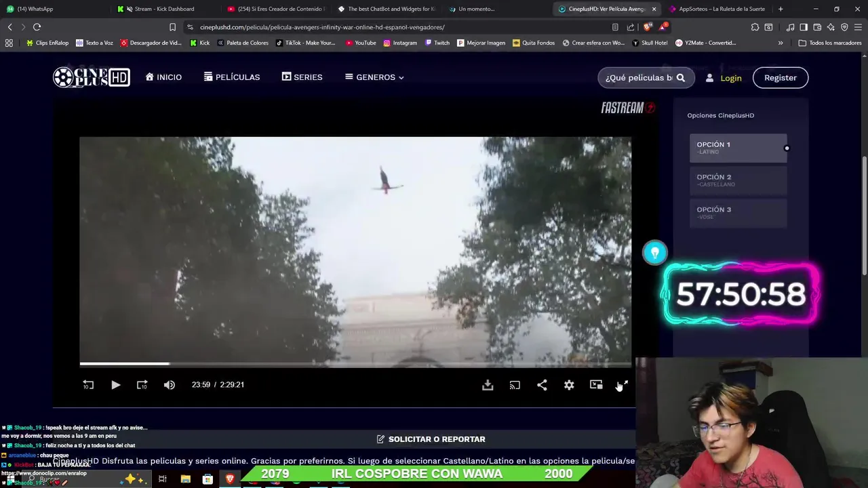
Task: Open Brave Rewards triangle icon
Action: [x=663, y=27]
